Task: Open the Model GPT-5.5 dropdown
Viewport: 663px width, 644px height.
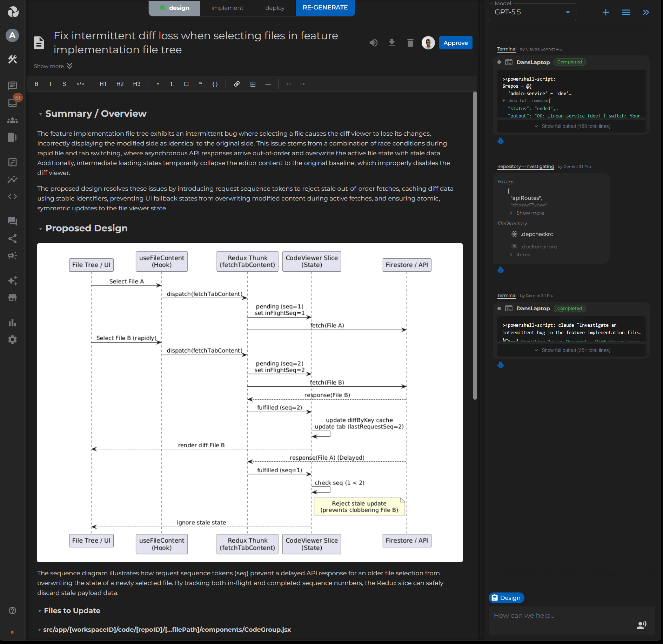Action: (533, 12)
